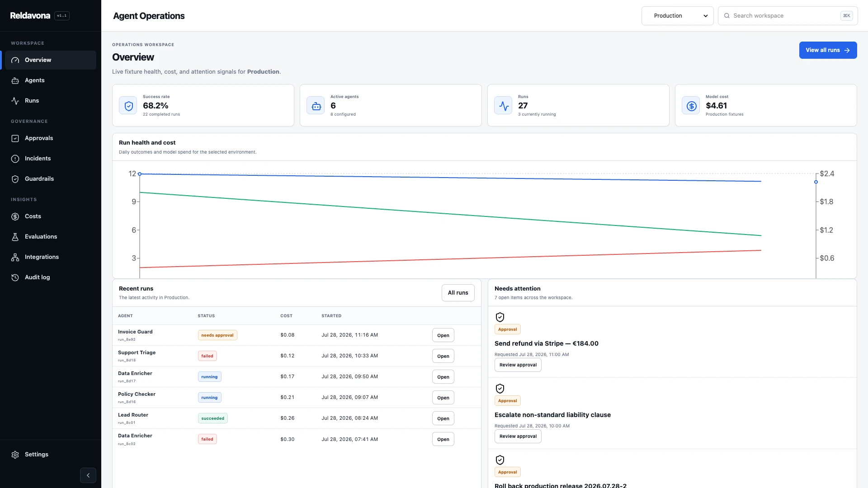Click the View all runs button
868x488 pixels.
point(828,50)
